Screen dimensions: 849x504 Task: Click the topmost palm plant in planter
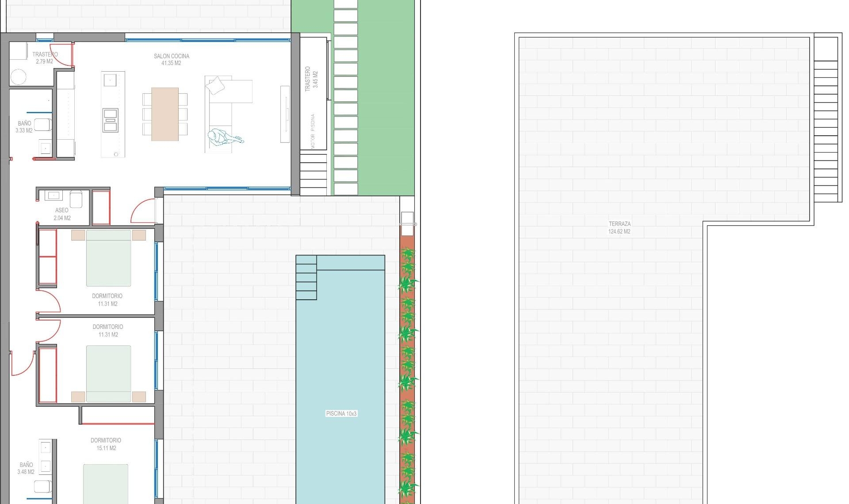coord(407,254)
